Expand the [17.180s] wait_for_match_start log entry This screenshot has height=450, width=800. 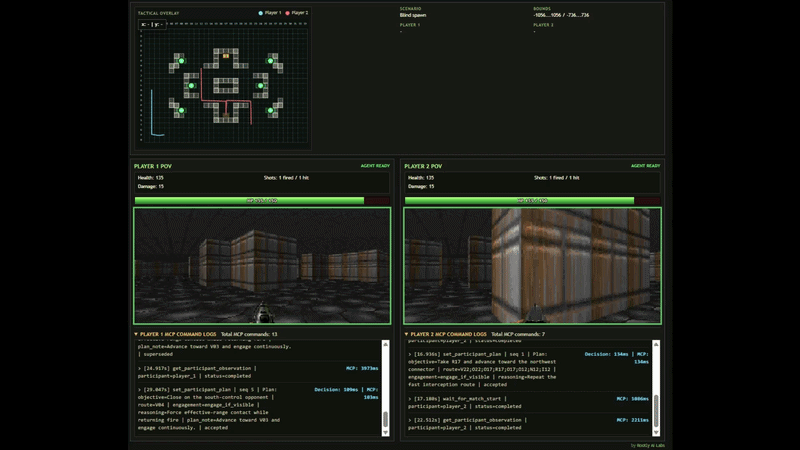[410, 399]
